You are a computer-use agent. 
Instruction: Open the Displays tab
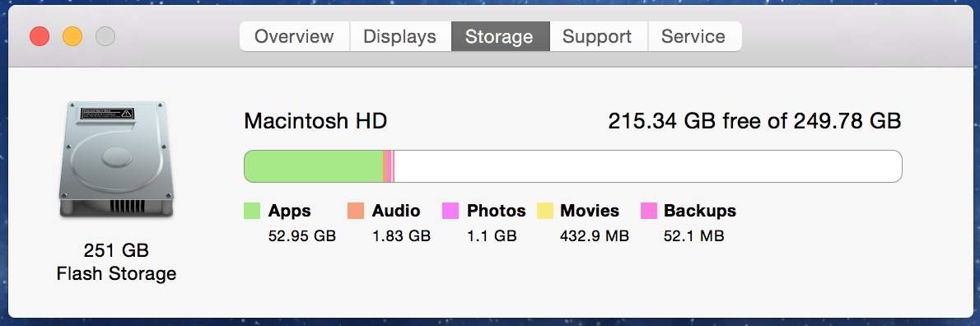(x=400, y=36)
